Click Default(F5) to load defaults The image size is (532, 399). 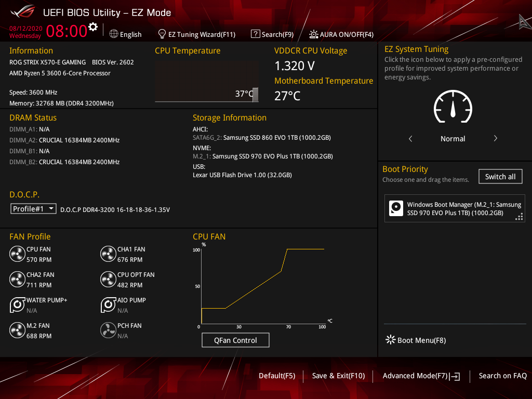(277, 376)
